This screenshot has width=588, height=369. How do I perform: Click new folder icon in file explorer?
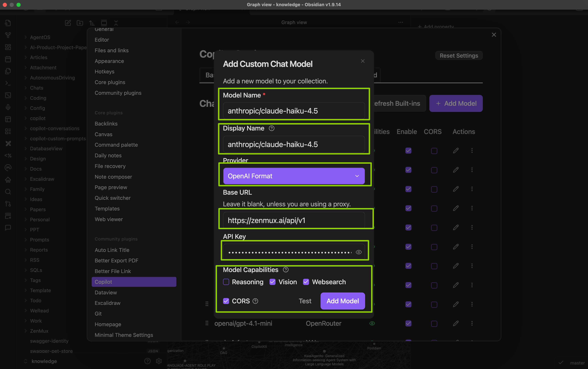(80, 23)
